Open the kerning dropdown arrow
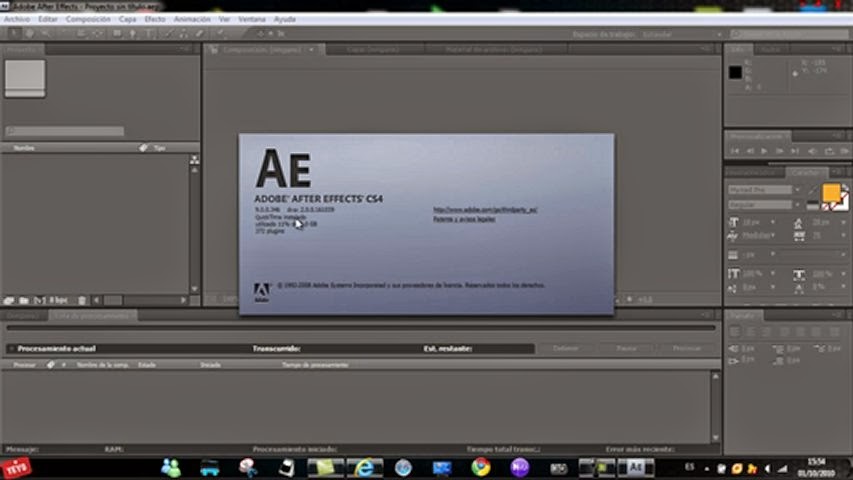This screenshot has height=480, width=853. pos(772,236)
